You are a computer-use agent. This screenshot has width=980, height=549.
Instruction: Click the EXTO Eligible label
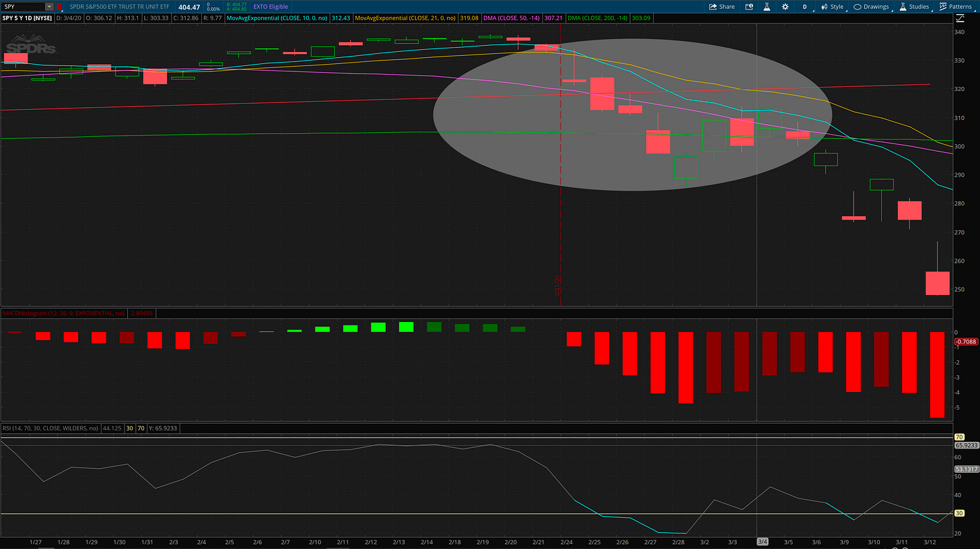click(271, 7)
